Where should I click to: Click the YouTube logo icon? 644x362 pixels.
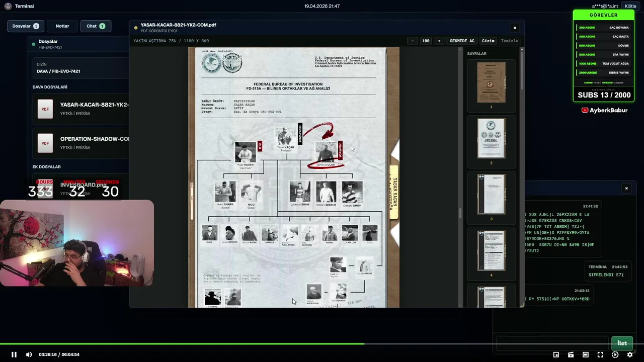point(585,110)
